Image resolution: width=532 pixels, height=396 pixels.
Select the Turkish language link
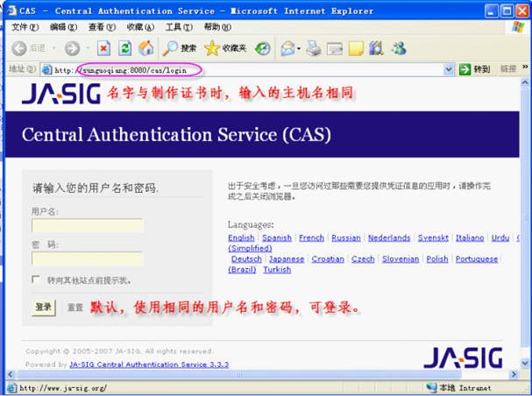[x=277, y=270]
